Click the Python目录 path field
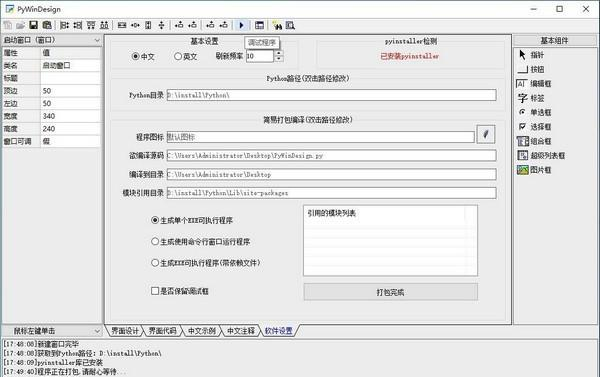Viewport: 600px width, 377px height. point(331,95)
